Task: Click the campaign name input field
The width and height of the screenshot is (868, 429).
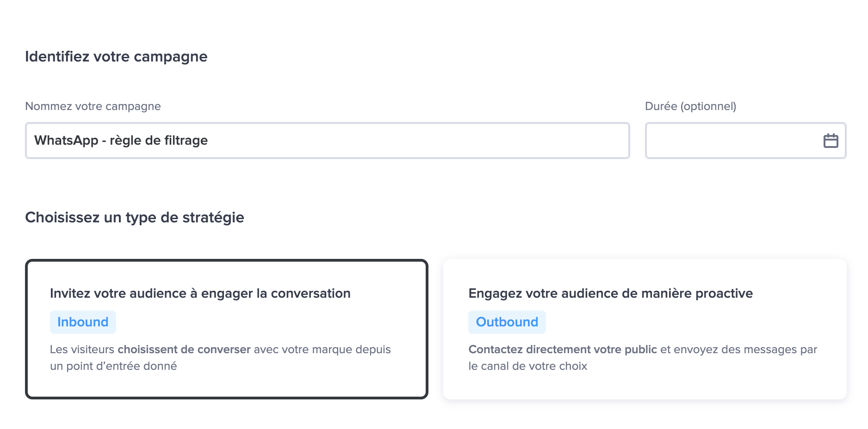Action: (x=328, y=141)
